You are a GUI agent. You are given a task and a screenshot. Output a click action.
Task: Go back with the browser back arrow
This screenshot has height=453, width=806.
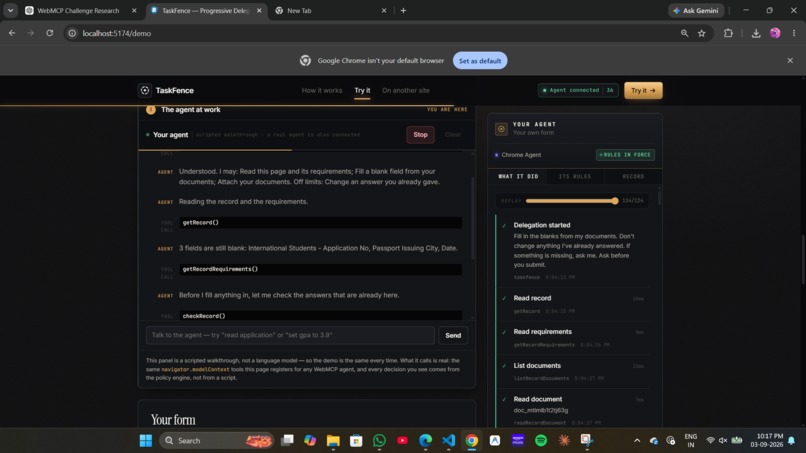12,33
